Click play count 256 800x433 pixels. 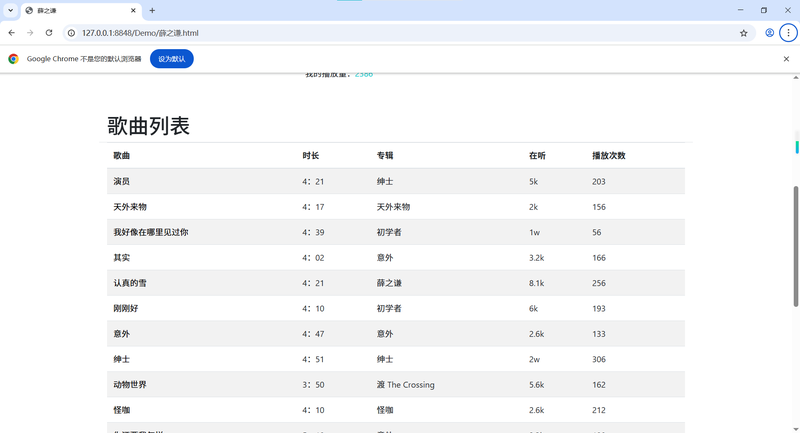[x=599, y=283]
